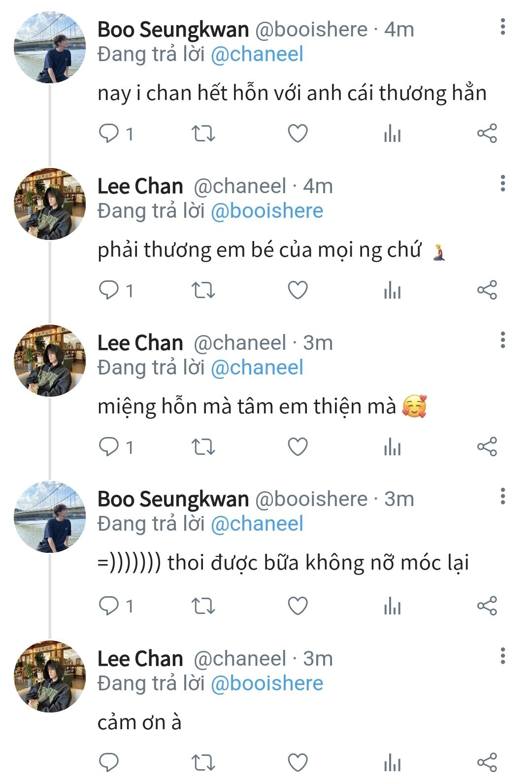Open Lee Chan's avatar on 'miệng hỗn' tweet
The height and width of the screenshot is (780, 532).
50,361
